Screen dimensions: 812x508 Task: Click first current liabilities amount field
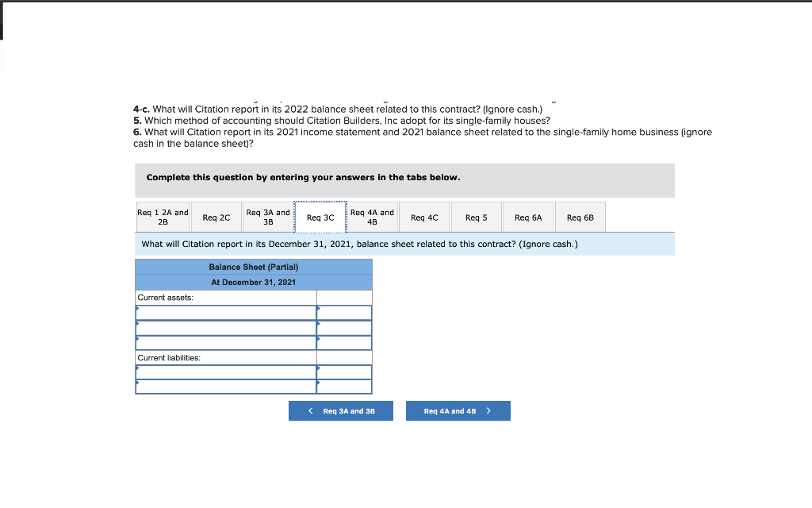coord(344,372)
